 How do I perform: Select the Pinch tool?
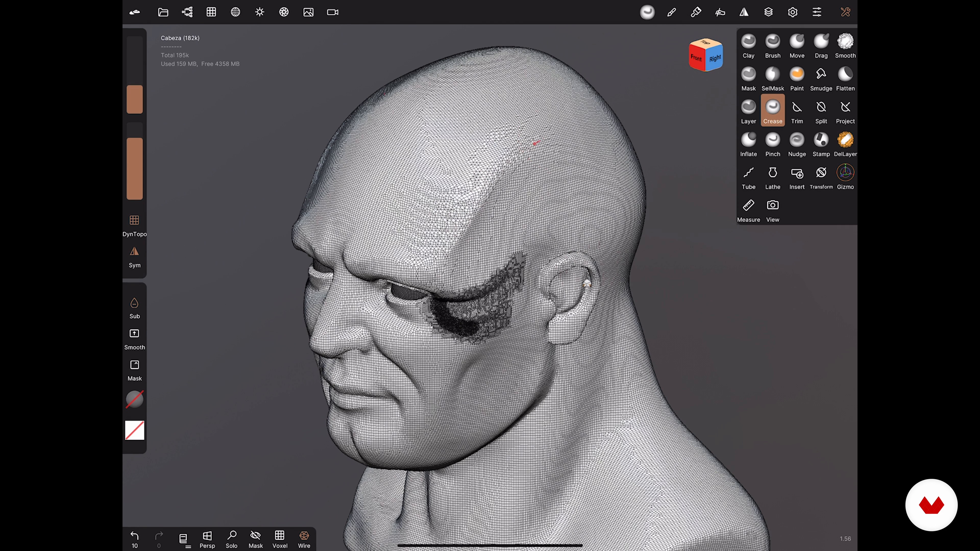click(x=773, y=144)
